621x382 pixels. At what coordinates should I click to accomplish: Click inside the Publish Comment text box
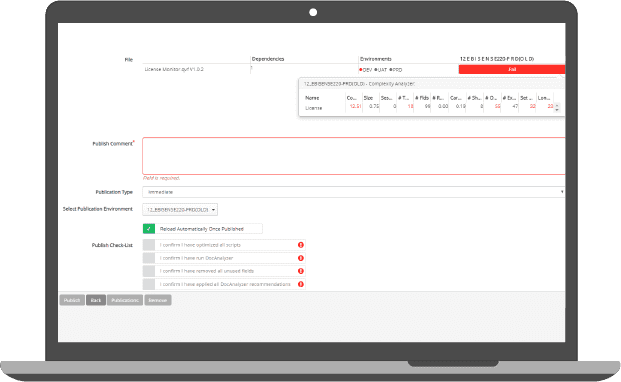pos(353,156)
